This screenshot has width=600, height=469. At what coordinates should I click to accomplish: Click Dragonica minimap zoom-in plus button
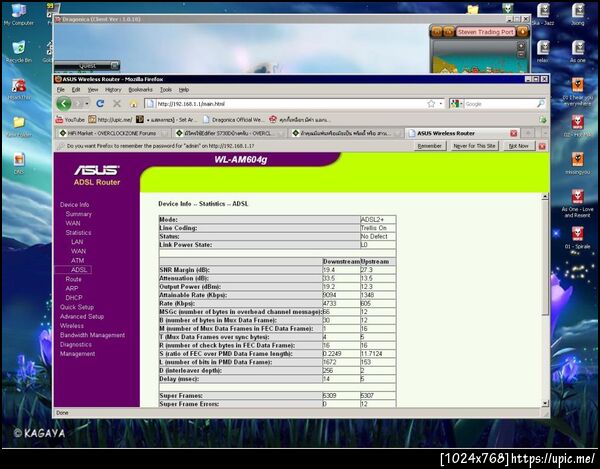click(x=521, y=46)
